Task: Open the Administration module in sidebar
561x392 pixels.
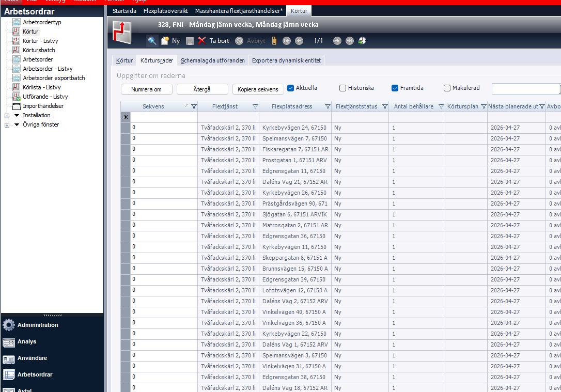Action: coord(38,325)
